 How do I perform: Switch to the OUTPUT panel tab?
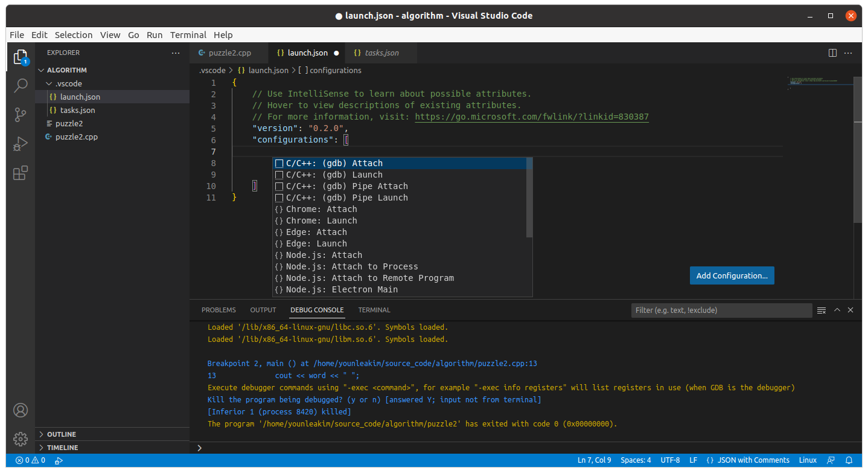[263, 310]
